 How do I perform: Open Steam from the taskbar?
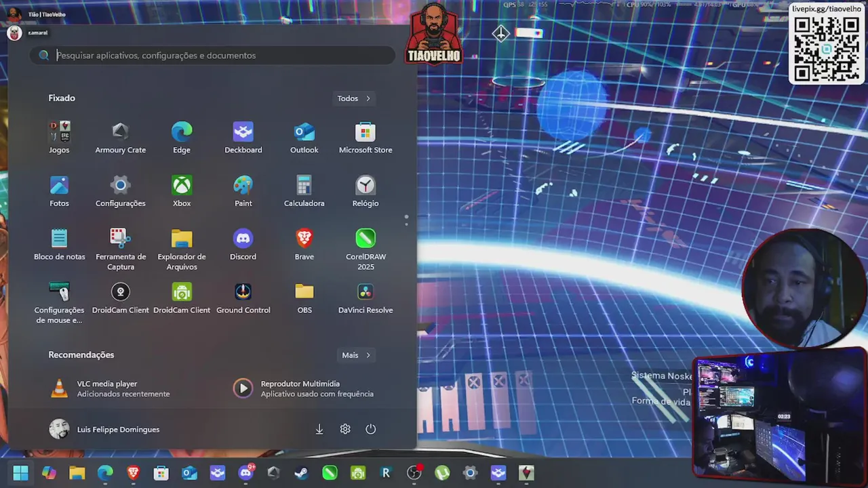[x=301, y=472]
